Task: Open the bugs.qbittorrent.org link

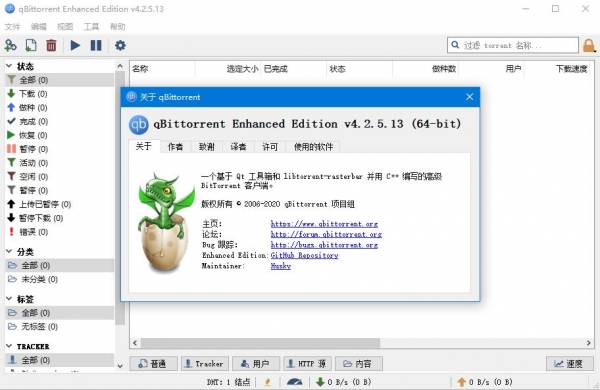Action: [324, 245]
